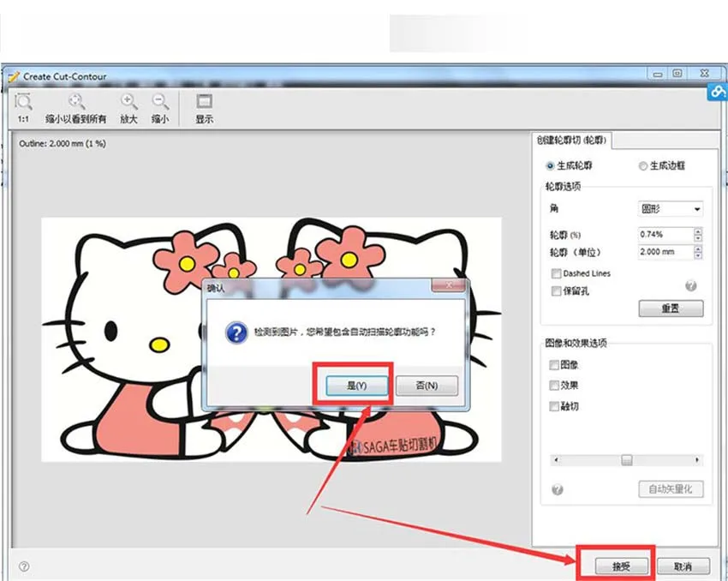Click the image options slider thumb
The image size is (728, 581).
point(627,460)
